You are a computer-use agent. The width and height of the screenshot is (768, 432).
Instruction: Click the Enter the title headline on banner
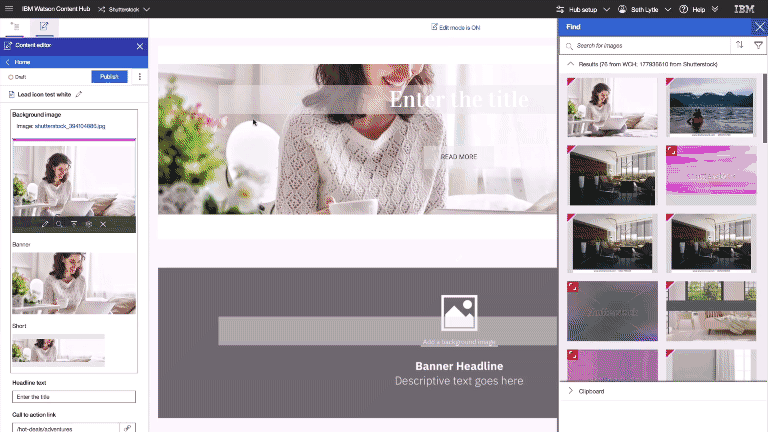(x=459, y=99)
